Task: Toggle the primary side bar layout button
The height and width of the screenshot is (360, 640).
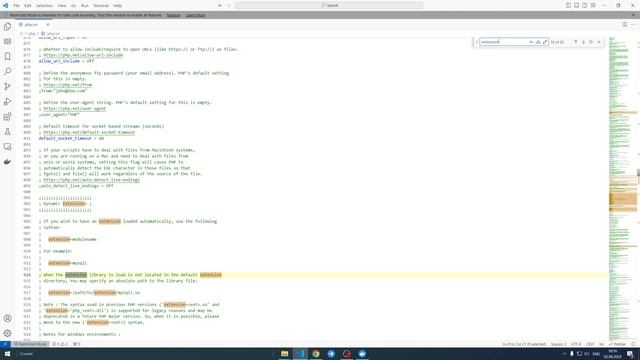Action: (568, 5)
